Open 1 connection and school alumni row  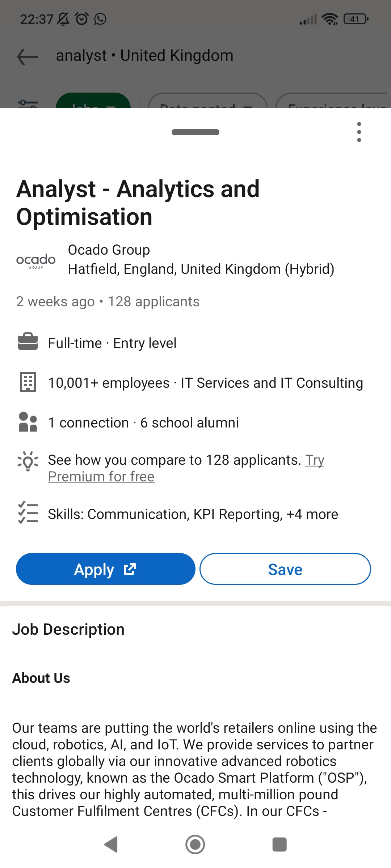143,422
